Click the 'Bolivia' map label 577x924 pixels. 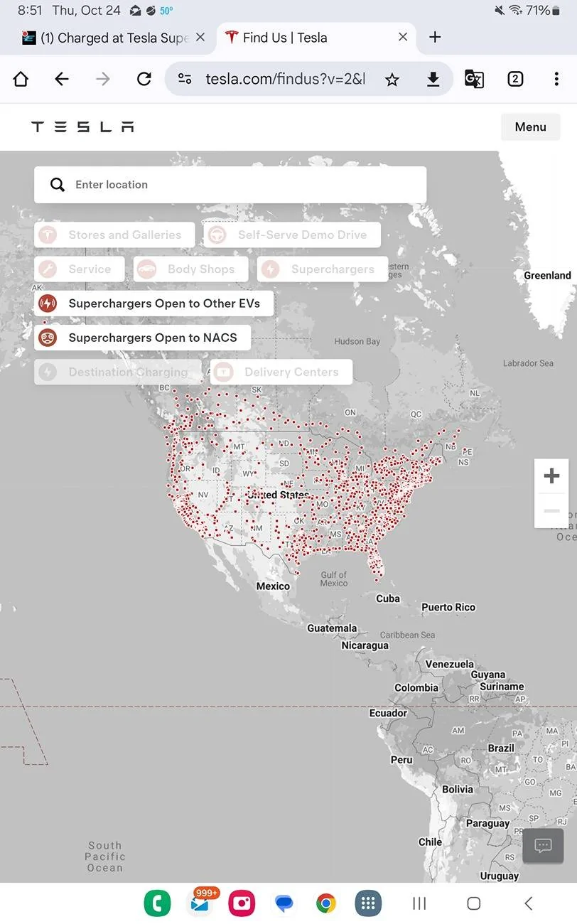coord(458,790)
